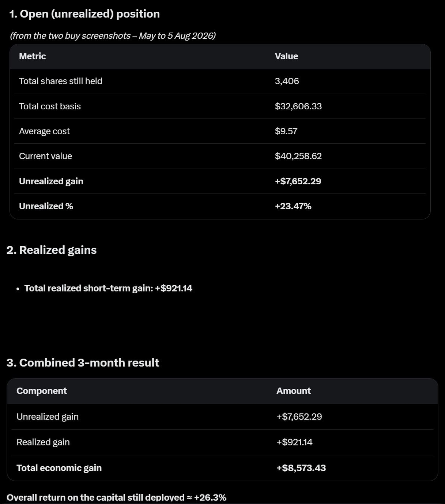Viewport: 445px width, 504px height.
Task: Click the "2. Realized gains" heading
Action: click(x=52, y=250)
